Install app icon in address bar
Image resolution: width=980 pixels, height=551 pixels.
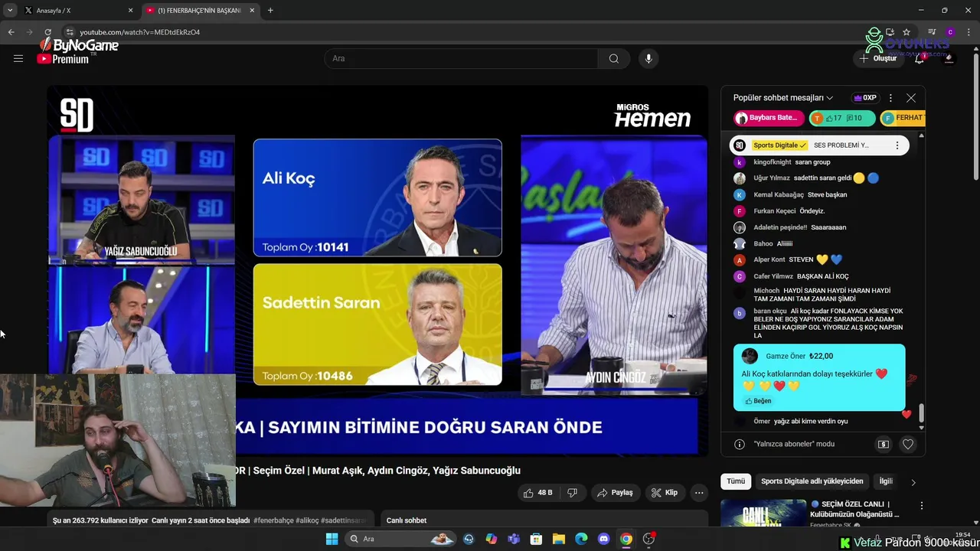(890, 32)
